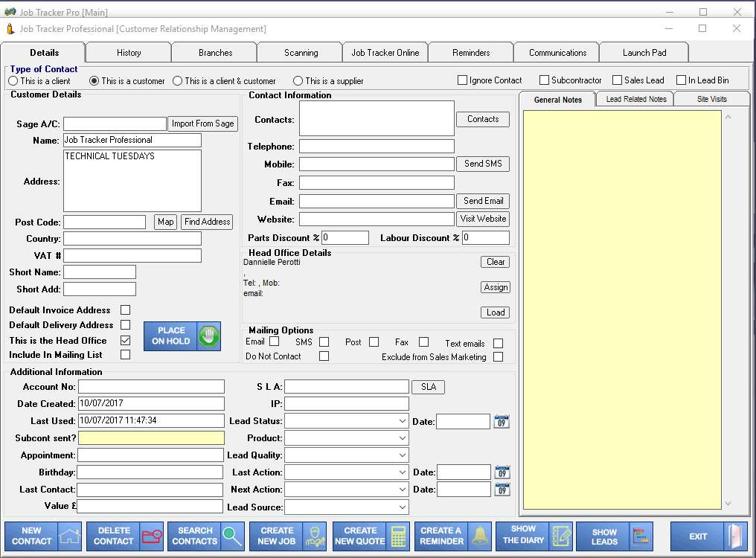The image size is (756, 558).
Task: Open the calendar beside Next Action date
Action: [502, 490]
